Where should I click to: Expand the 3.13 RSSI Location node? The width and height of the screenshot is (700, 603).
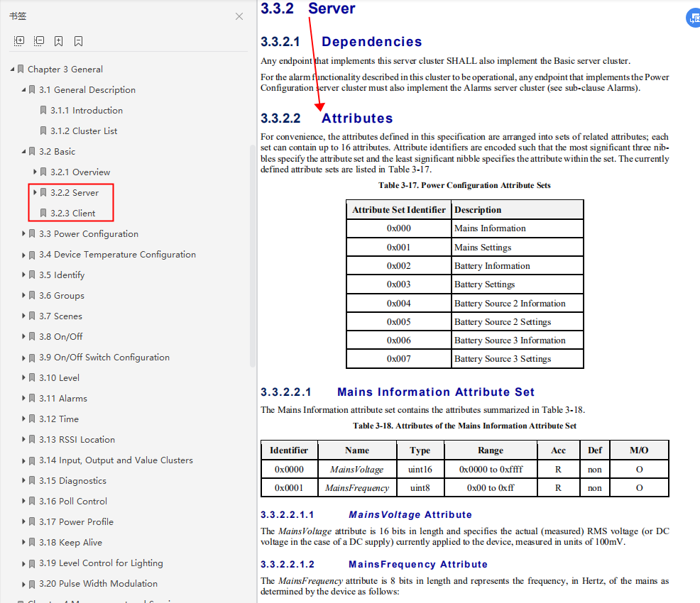[23, 439]
